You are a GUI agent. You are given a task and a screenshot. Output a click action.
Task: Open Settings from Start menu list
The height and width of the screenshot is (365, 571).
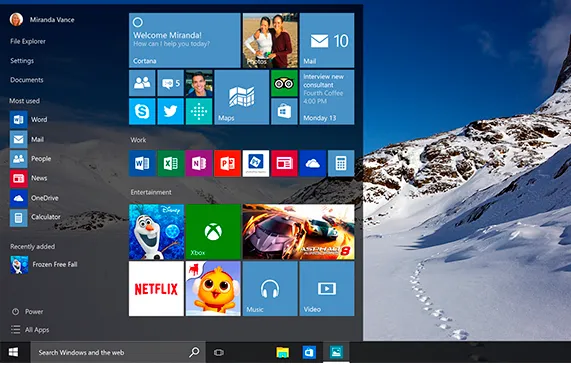(22, 61)
